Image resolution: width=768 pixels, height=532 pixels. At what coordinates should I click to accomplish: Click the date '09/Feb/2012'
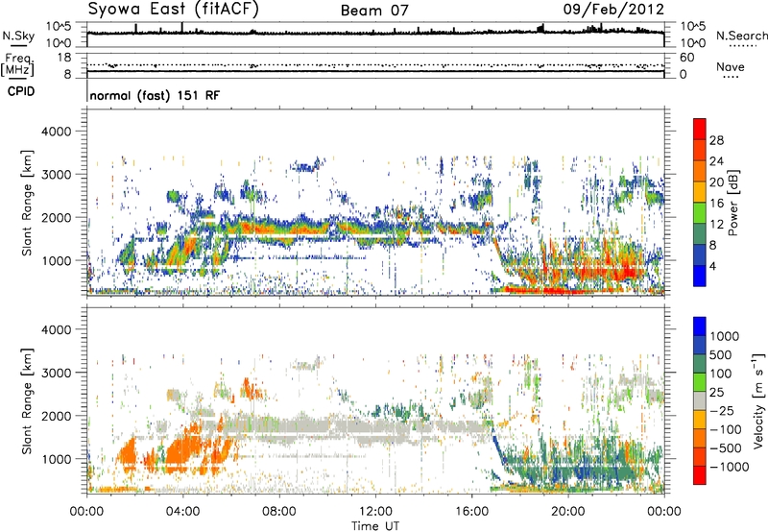(x=613, y=10)
